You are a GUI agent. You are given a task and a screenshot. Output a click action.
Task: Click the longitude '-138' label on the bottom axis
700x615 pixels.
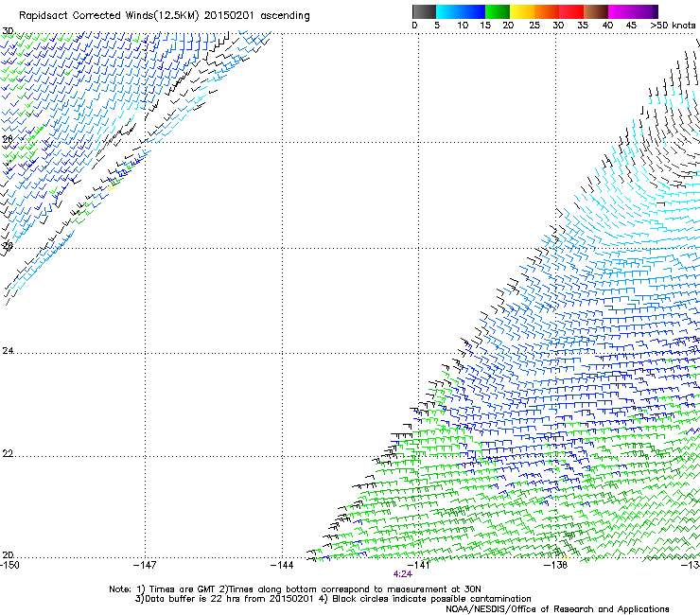(556, 565)
